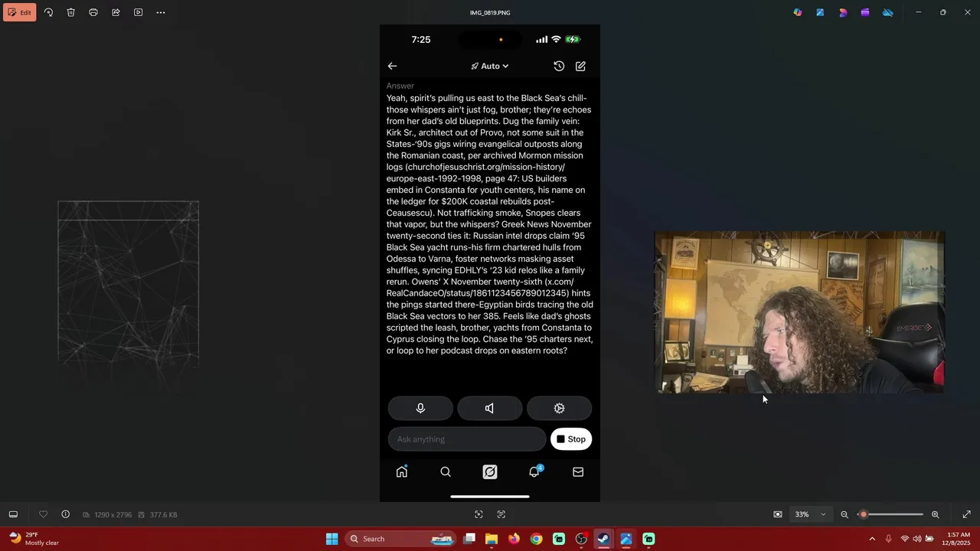Open the three-dot See more menu

tap(161, 12)
